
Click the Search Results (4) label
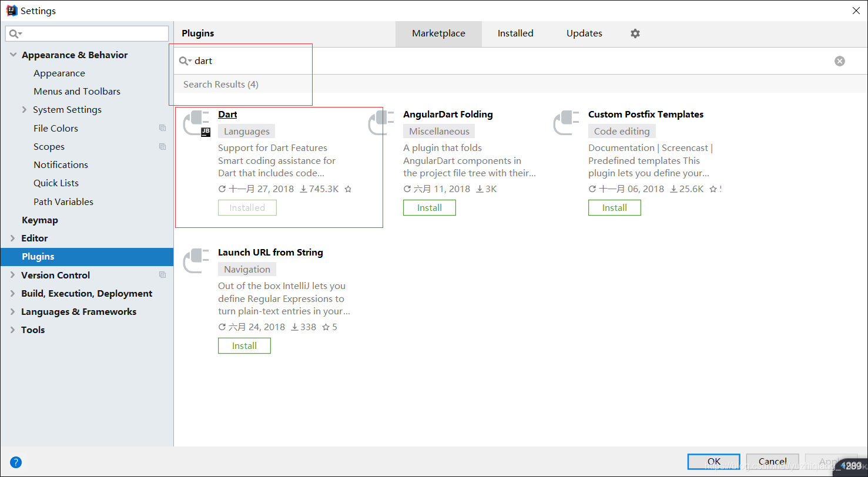[221, 85]
